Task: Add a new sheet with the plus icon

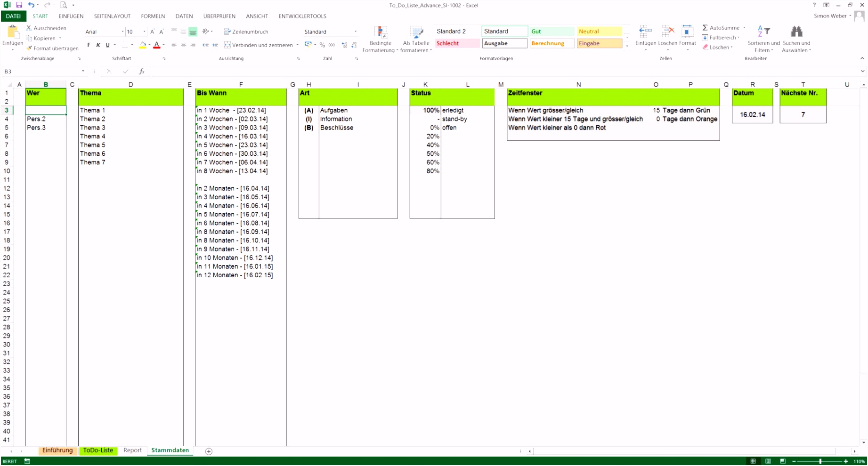Action: (x=209, y=451)
